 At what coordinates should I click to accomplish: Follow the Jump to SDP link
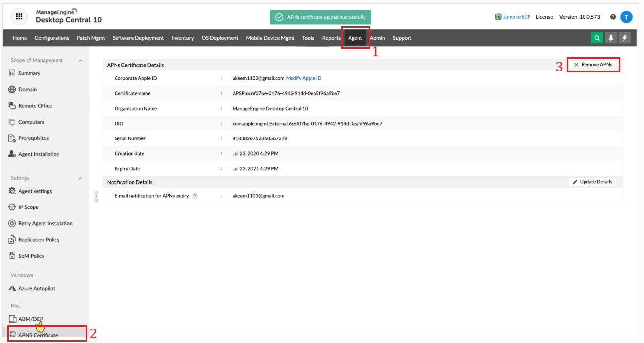[513, 17]
